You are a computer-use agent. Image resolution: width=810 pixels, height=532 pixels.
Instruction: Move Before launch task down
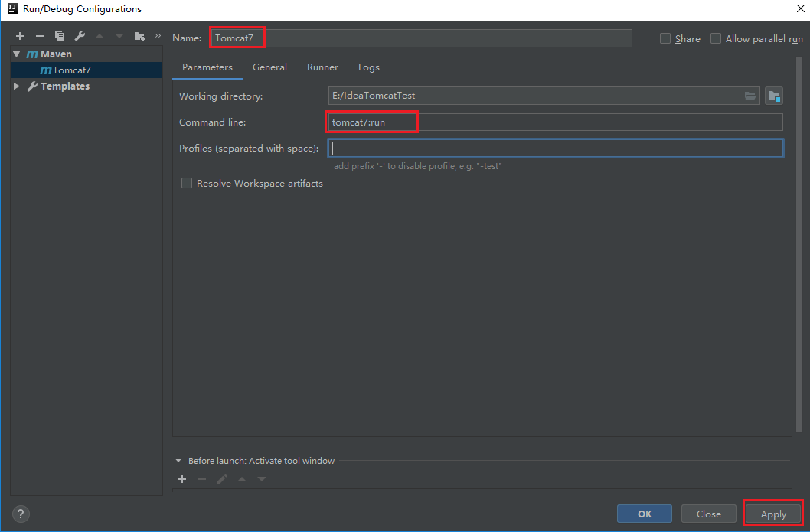[x=262, y=479]
